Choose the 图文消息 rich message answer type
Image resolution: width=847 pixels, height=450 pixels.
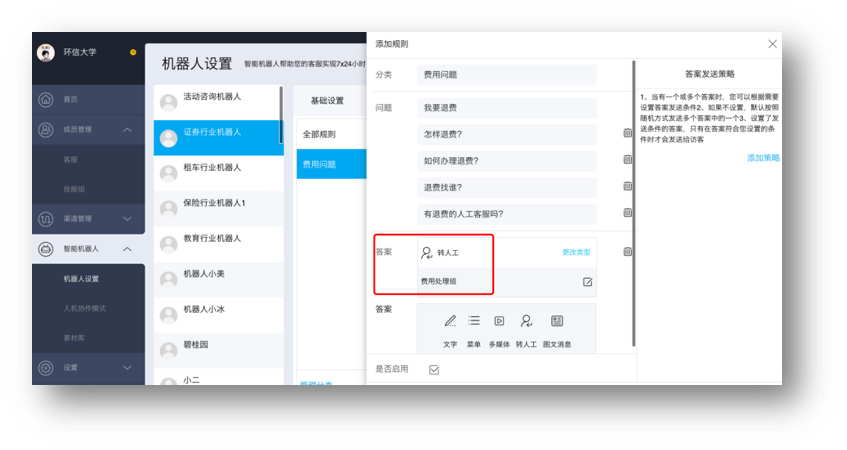[x=557, y=321]
